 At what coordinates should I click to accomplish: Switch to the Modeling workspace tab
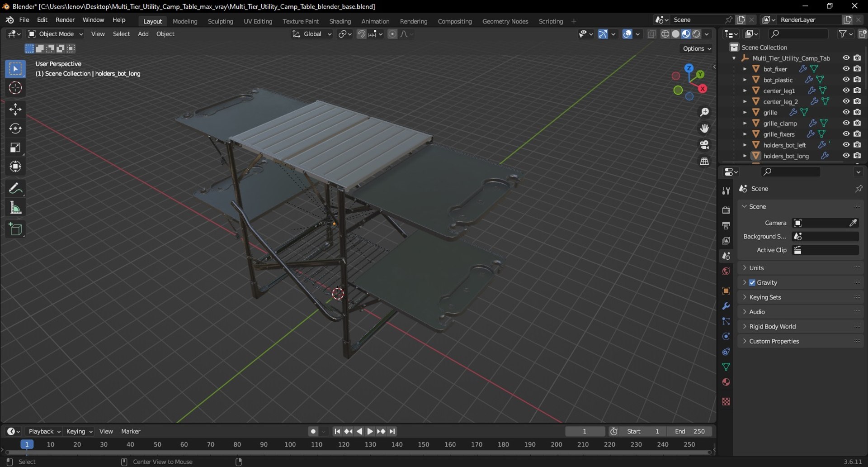(185, 21)
